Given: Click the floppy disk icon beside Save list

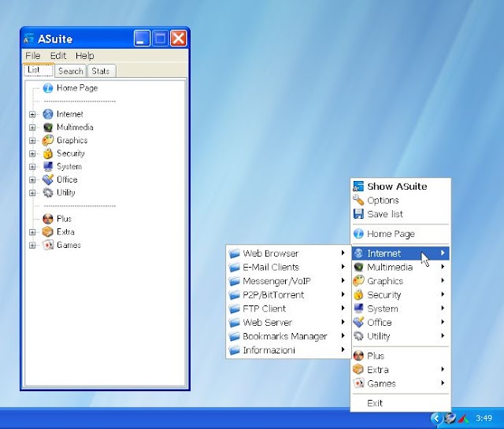Looking at the screenshot, I should (358, 214).
